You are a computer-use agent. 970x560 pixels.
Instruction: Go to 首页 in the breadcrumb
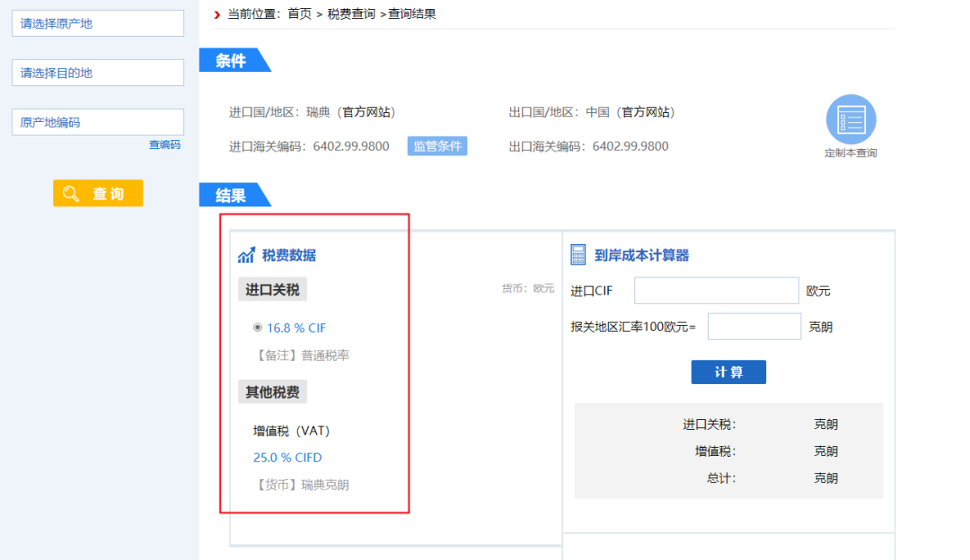[x=299, y=14]
